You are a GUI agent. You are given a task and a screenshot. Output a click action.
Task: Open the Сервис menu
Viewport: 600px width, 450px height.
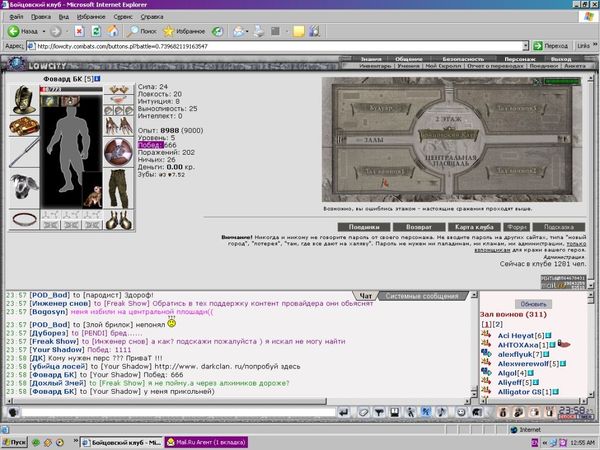[123, 17]
